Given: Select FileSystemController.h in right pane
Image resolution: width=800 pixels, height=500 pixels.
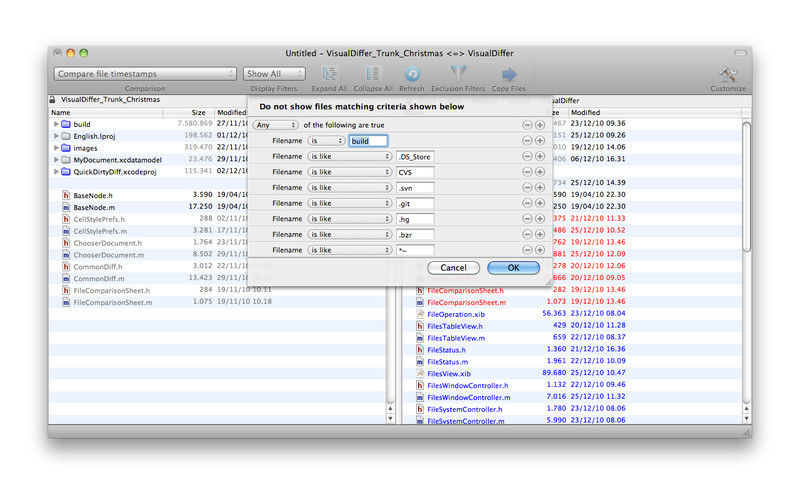Looking at the screenshot, I should coord(465,409).
